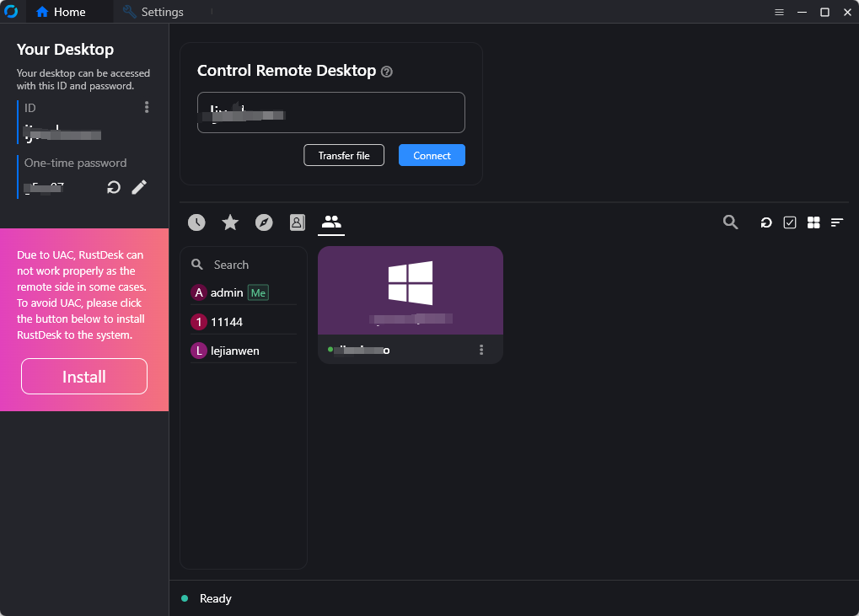The width and height of the screenshot is (859, 616).
Task: Open the Recent sessions clock tab
Action: 196,222
